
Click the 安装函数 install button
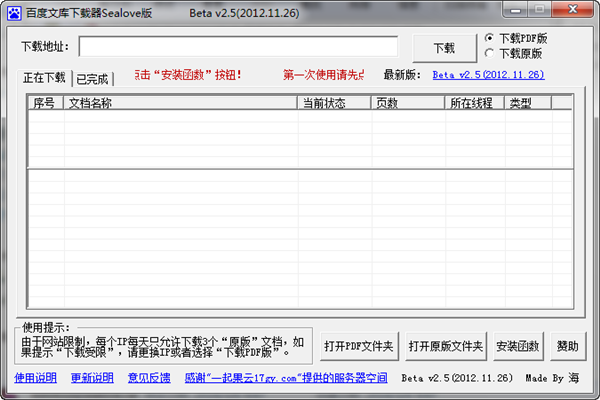(x=518, y=346)
